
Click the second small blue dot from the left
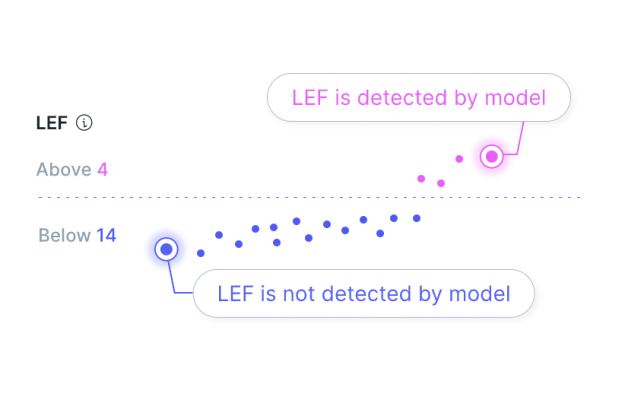tap(219, 236)
